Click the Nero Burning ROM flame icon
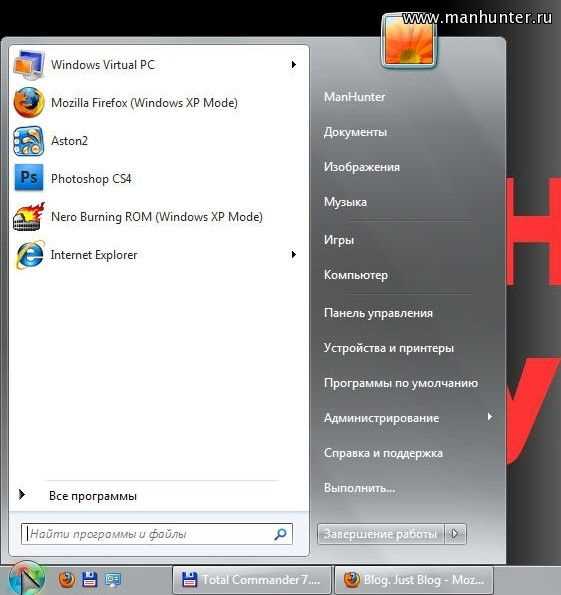Screen dimensions: 561x595 28,217
